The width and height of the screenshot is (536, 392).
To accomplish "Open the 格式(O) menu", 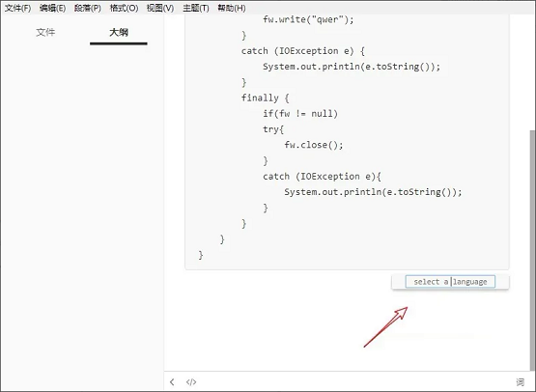I will (124, 8).
